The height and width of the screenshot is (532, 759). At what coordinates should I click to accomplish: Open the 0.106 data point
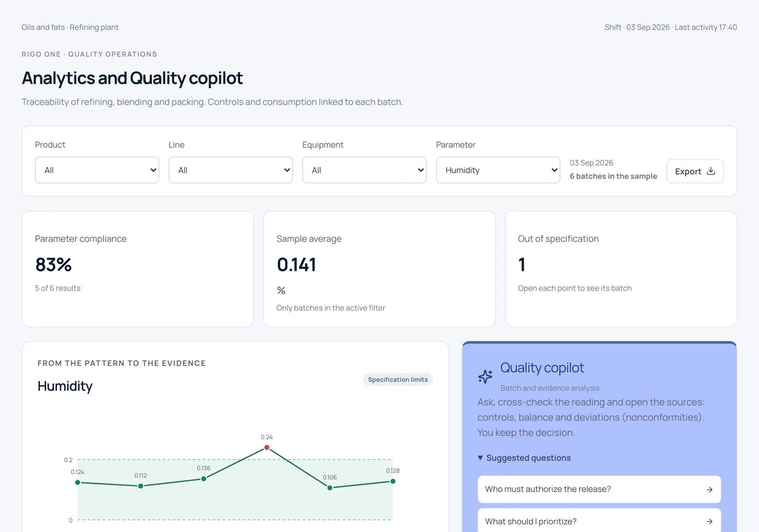pos(330,488)
